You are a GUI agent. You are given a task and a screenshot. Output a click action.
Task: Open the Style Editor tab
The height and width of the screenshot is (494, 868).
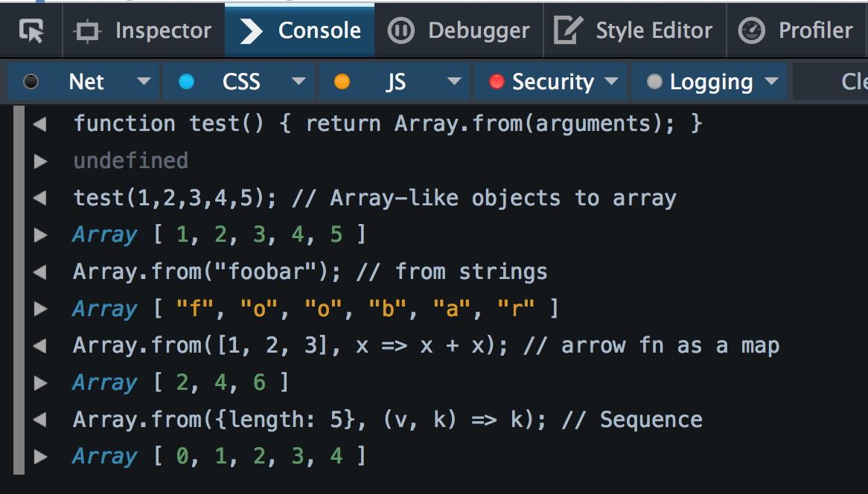coord(634,31)
